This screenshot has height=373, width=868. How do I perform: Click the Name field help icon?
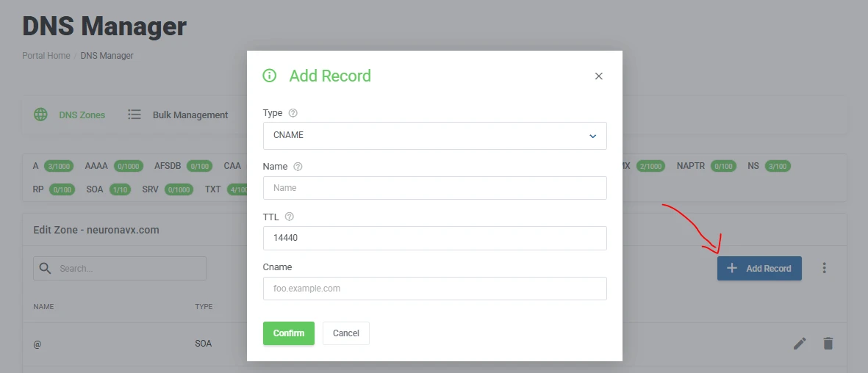298,167
